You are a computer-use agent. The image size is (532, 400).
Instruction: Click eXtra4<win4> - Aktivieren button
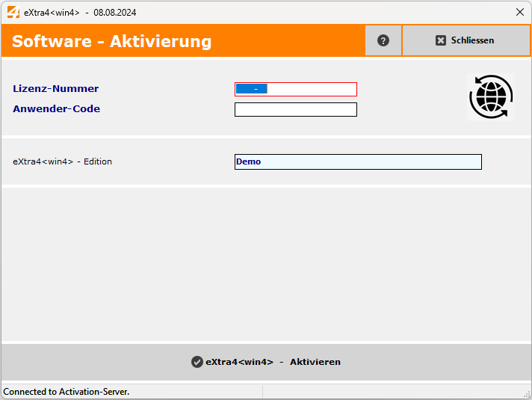(x=266, y=362)
